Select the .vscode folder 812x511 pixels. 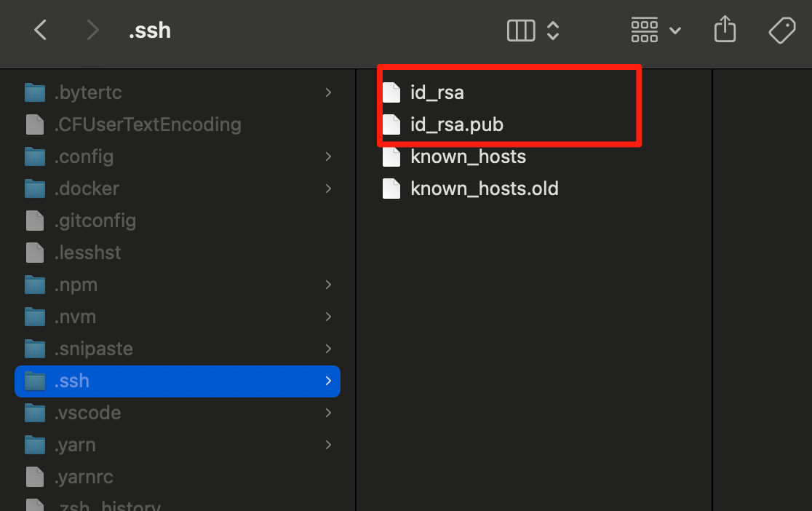(87, 413)
